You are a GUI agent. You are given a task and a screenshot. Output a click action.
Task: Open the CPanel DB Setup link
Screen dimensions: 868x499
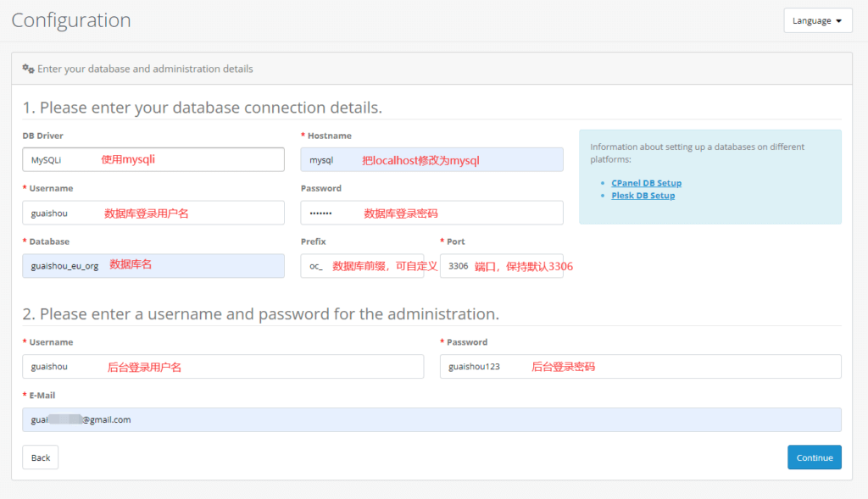646,183
